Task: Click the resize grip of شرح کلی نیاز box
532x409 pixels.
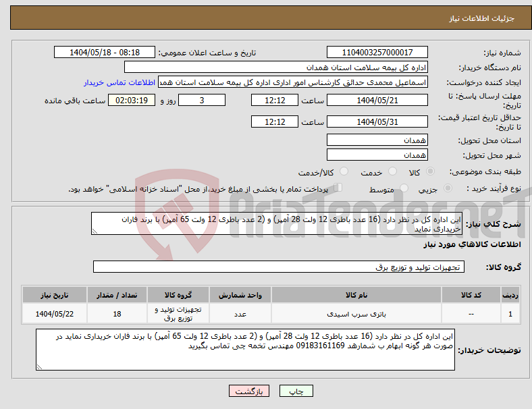Action: coord(95,231)
